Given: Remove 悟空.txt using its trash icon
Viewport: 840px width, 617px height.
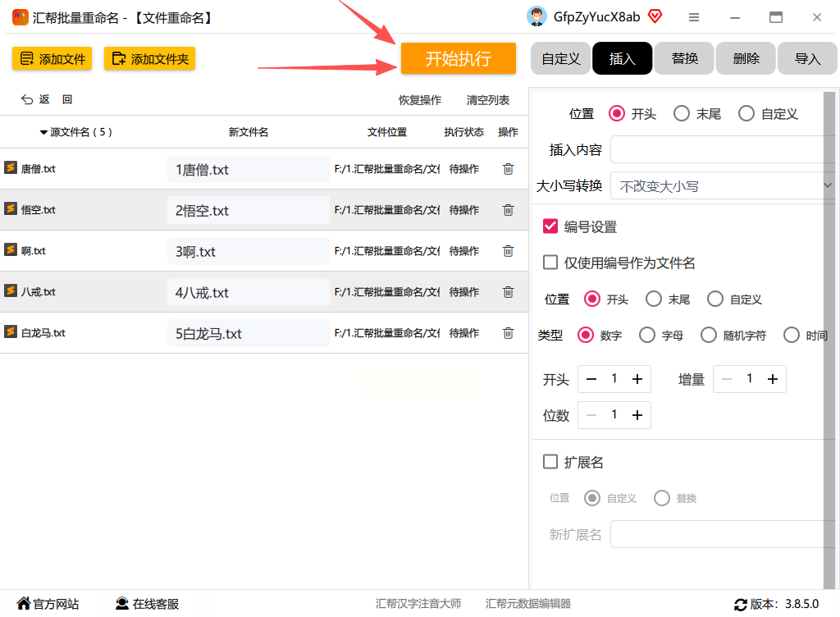Looking at the screenshot, I should (508, 210).
